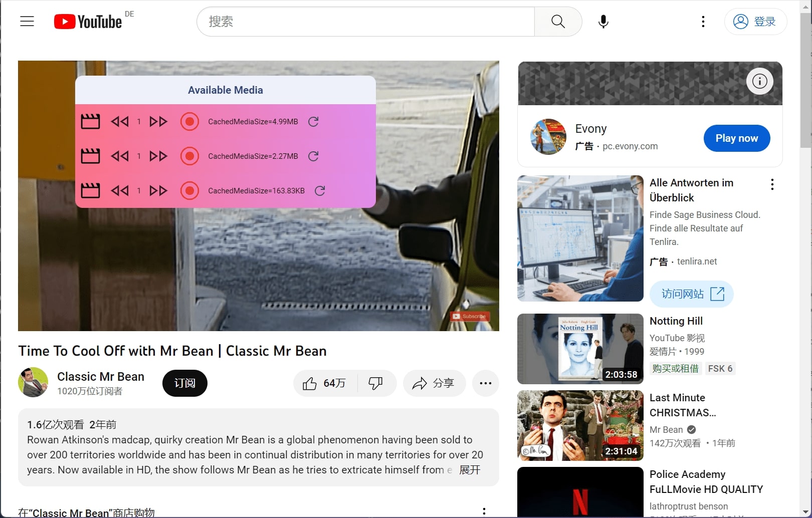Open the three-dot settings menu in the top bar
Viewport: 812px width, 518px height.
[703, 22]
